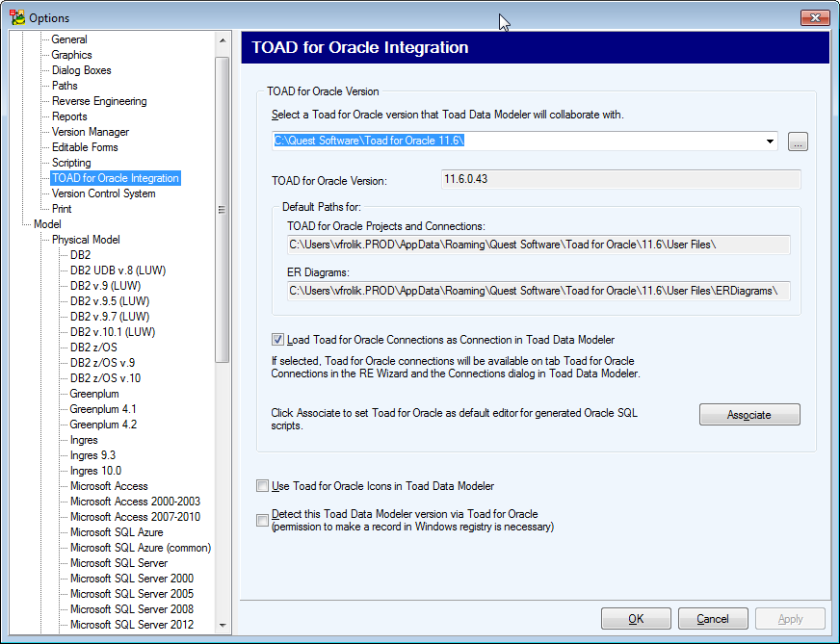
Task: Click the Options window title icon
Action: [x=16, y=17]
